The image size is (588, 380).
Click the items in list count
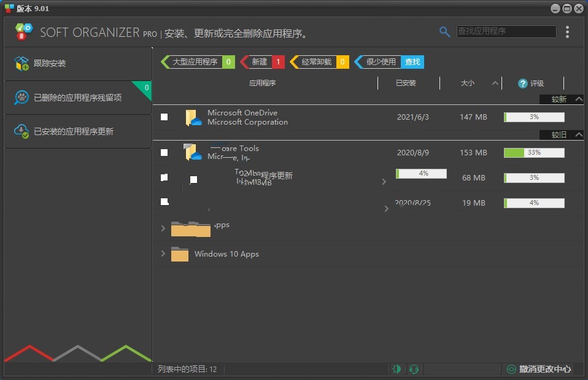187,369
